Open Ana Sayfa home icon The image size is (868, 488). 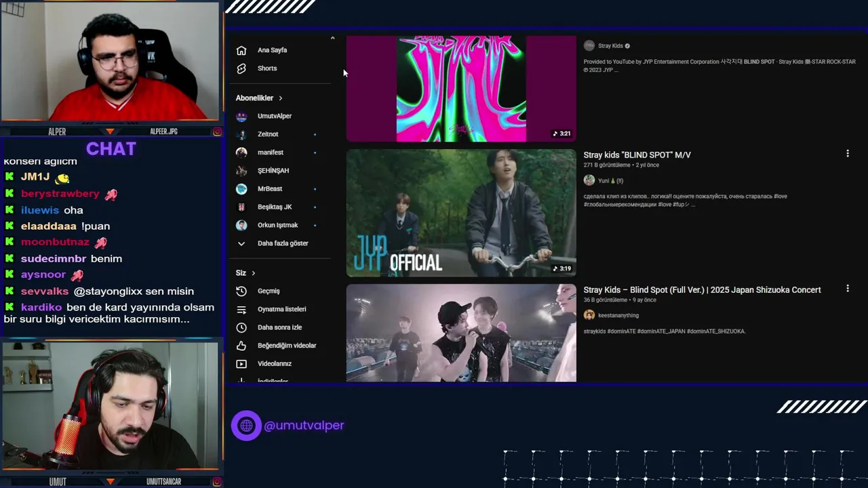click(x=241, y=50)
